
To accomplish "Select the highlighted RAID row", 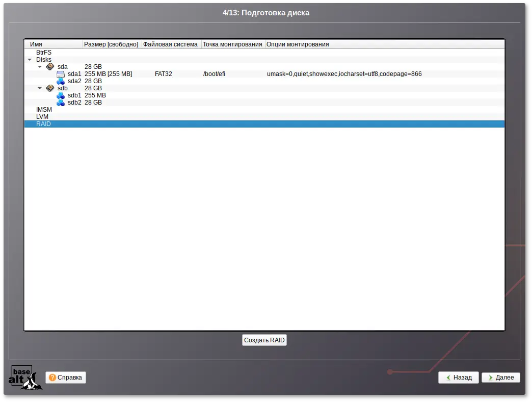I will point(264,124).
